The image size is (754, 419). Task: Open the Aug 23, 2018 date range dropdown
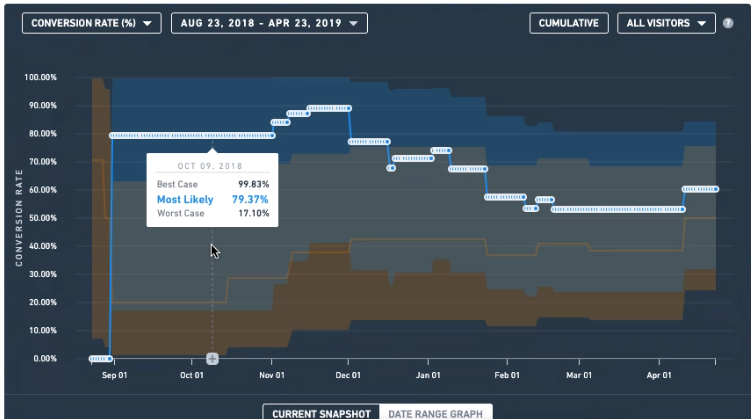click(x=269, y=23)
